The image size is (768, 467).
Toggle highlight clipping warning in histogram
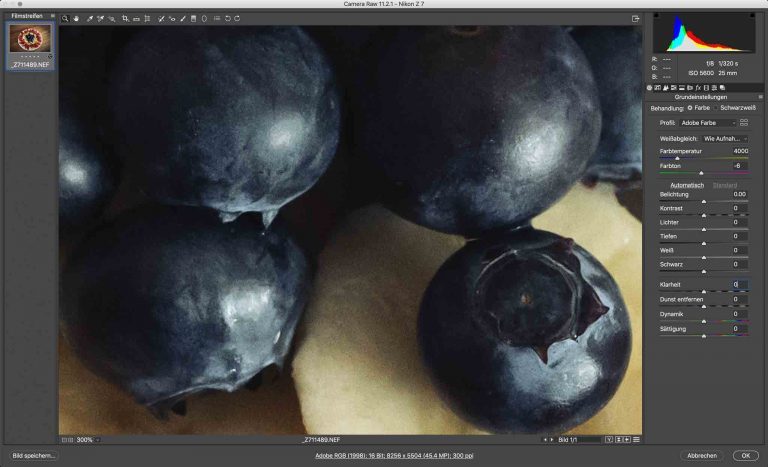tap(752, 16)
